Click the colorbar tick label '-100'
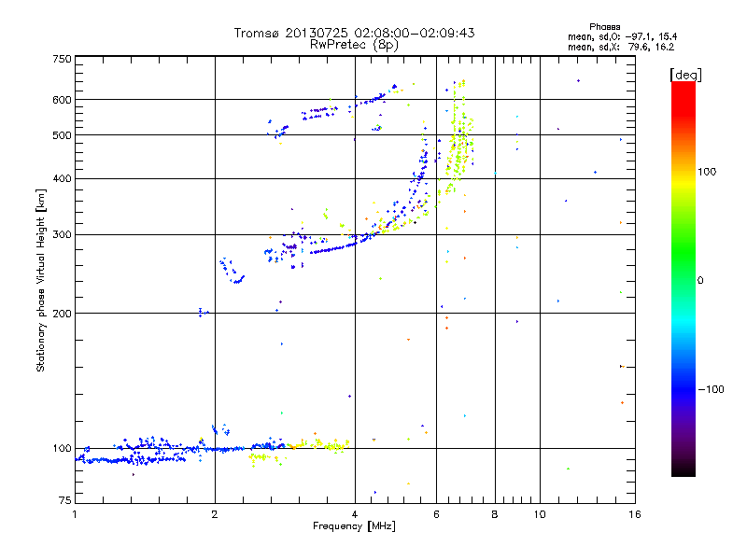The image size is (747, 560). point(712,389)
